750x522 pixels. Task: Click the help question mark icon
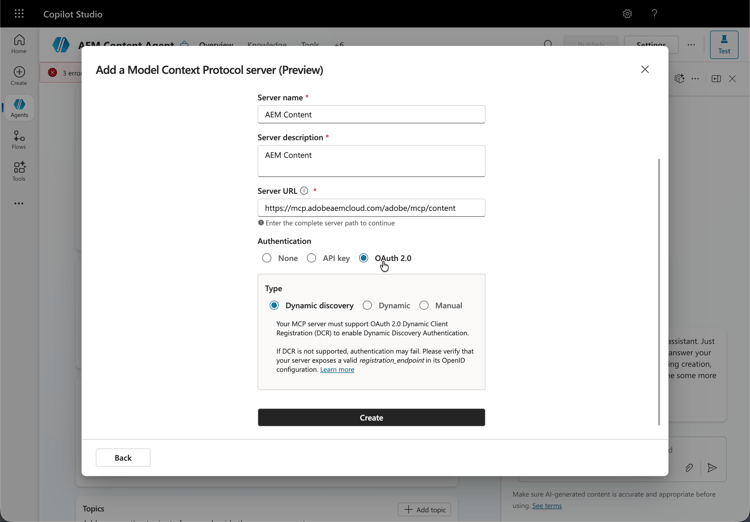tap(654, 14)
